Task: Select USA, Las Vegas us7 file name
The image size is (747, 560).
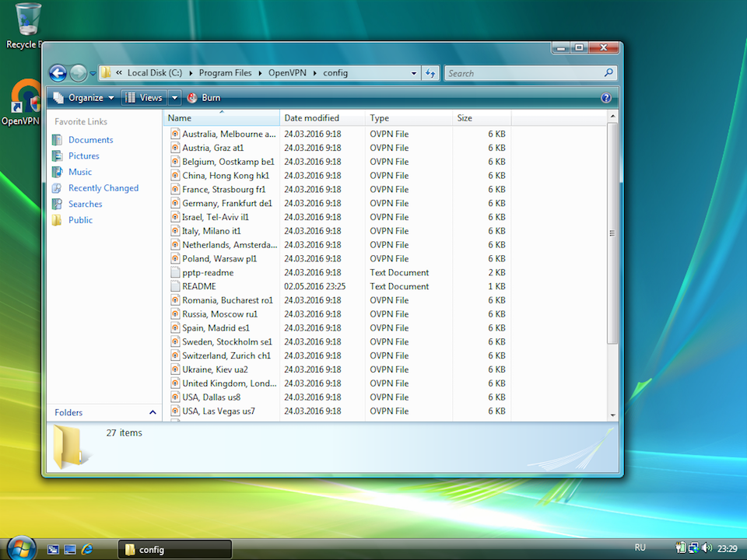Action: click(219, 411)
